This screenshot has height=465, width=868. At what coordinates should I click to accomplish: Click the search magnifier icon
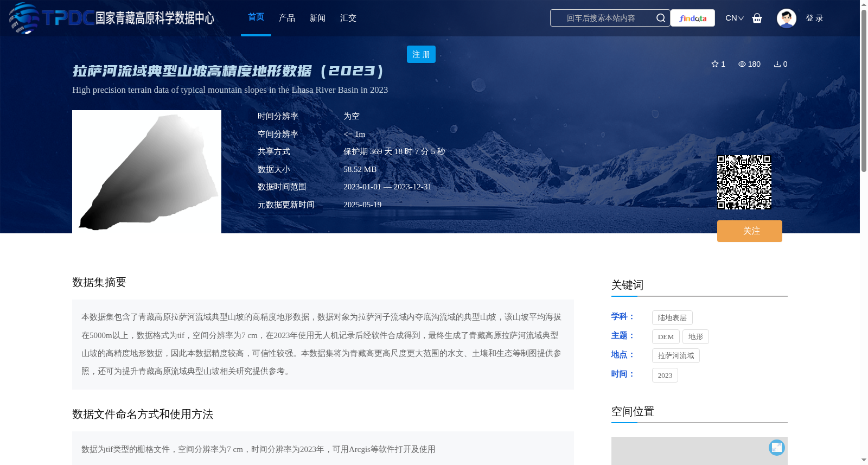[661, 18]
